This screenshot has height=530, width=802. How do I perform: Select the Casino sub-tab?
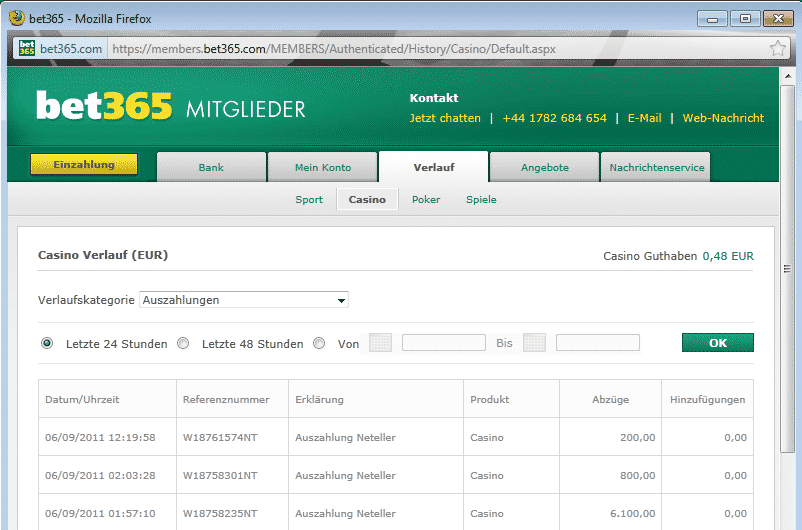point(367,200)
